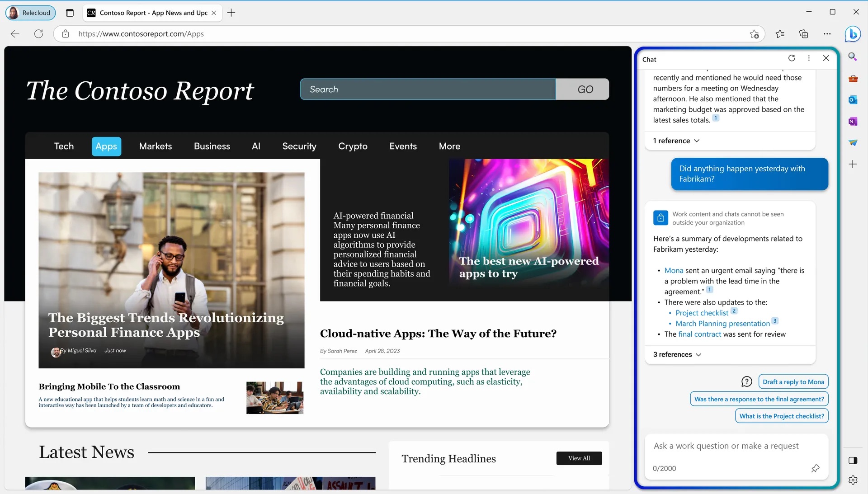Click the Copilot profile icon in browser toolbar
Viewport: 868px width, 494px height.
tap(854, 34)
